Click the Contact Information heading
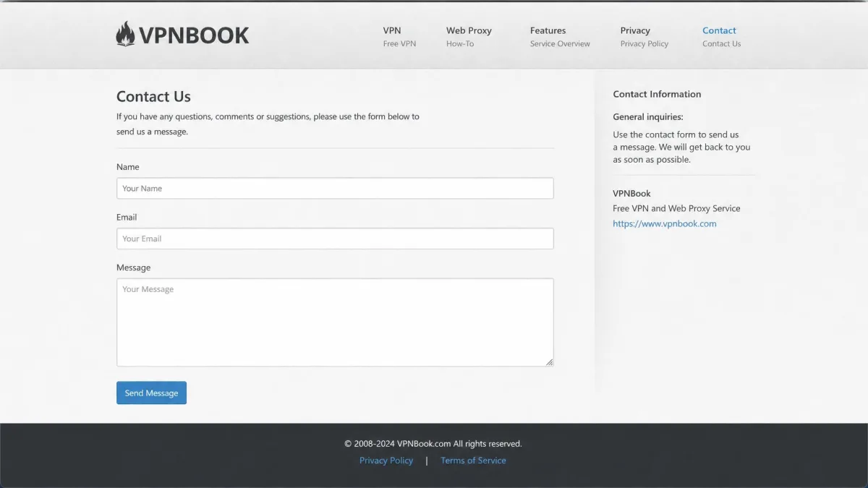868x488 pixels. click(x=657, y=94)
